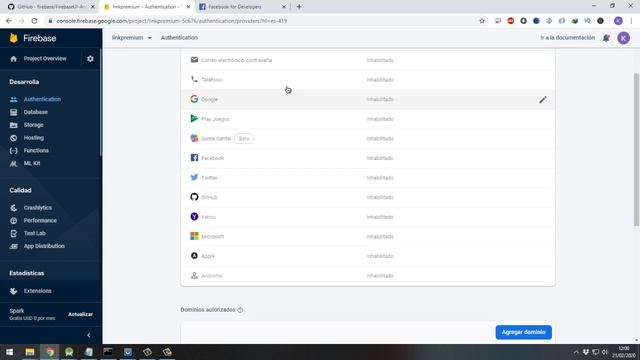The height and width of the screenshot is (360, 640).
Task: Select the Play Juegos provider icon
Action: [194, 118]
